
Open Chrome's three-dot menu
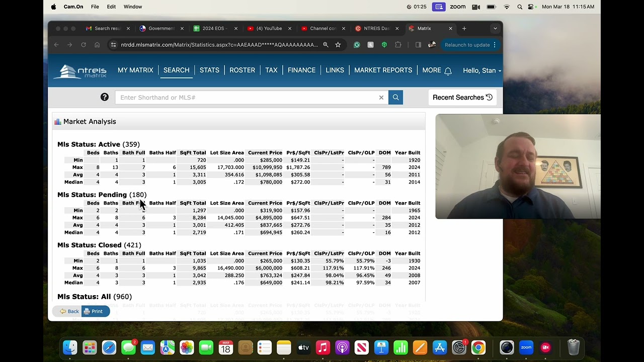(495, 45)
